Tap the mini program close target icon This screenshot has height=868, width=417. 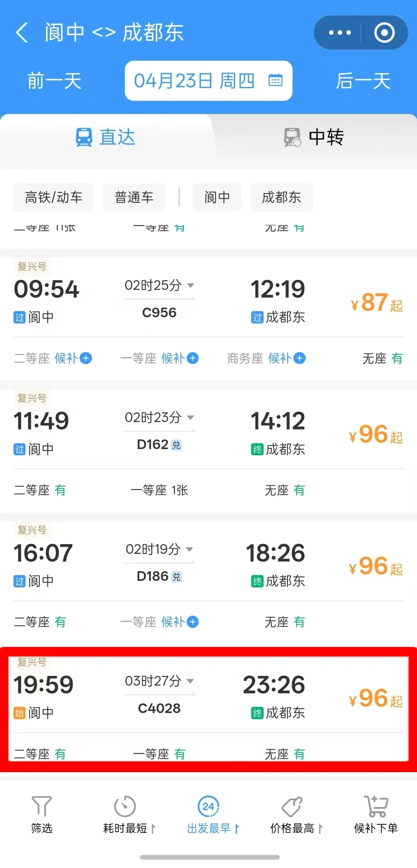pos(384,33)
